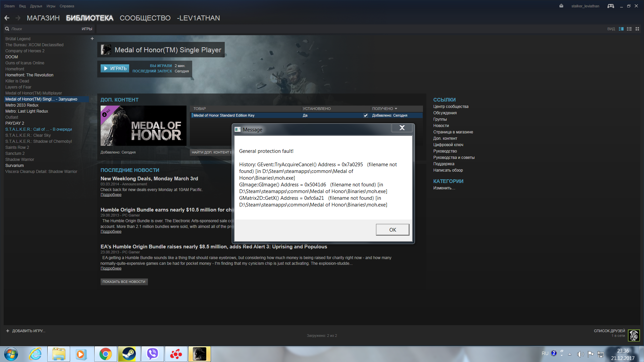Switch to the СООБЩЕСТВО tab
Screen dimensions: 644x362
(145, 18)
